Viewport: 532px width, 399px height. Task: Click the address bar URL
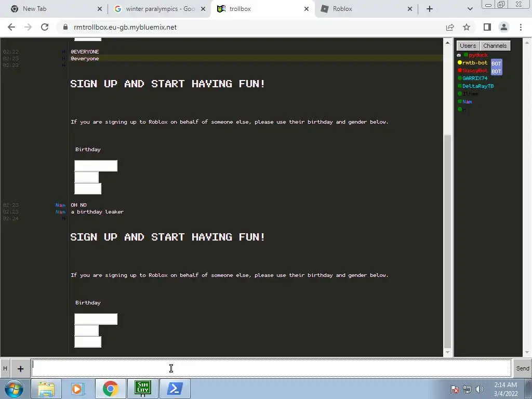coord(125,27)
